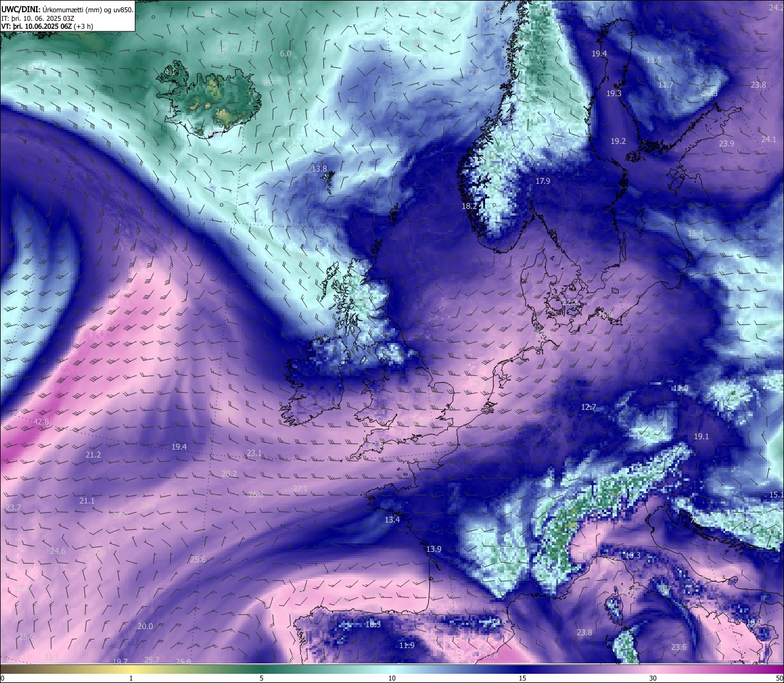Click the 50 tick on the color scale
Image resolution: width=784 pixels, height=683 pixels.
[779, 678]
